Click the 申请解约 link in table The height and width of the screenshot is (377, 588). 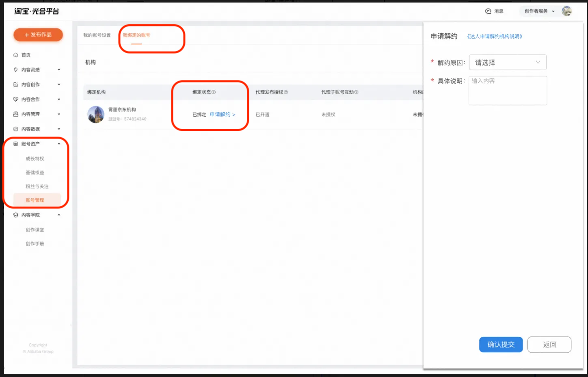222,115
